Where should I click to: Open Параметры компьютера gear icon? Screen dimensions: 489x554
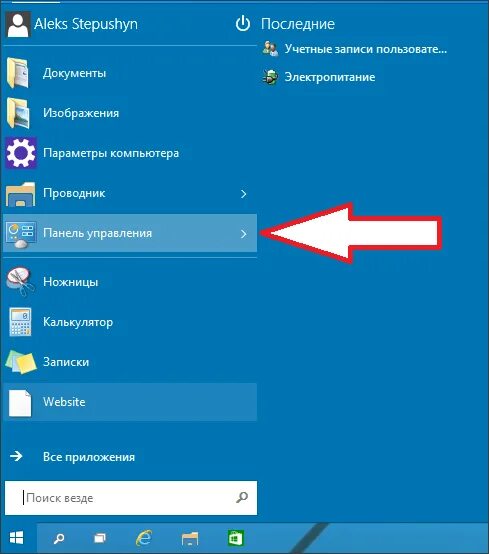coord(21,153)
